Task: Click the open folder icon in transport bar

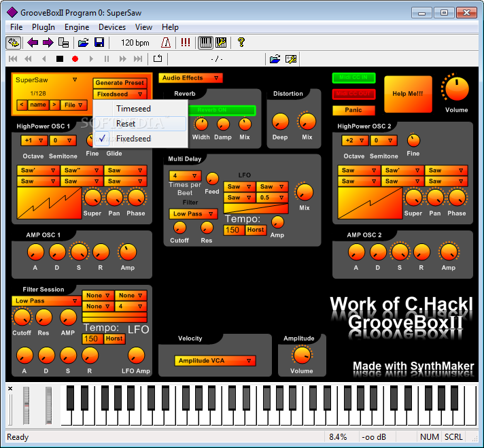Action: coord(275,58)
